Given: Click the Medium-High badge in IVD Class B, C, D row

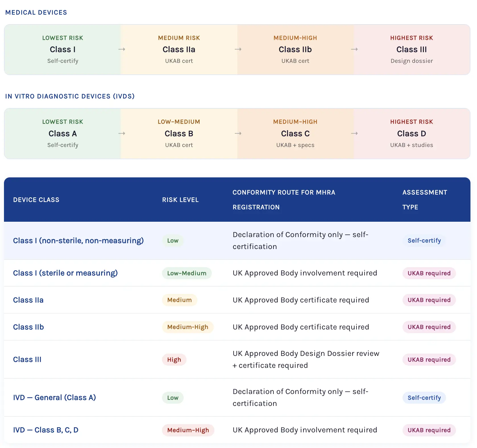Looking at the screenshot, I should pyautogui.click(x=188, y=430).
